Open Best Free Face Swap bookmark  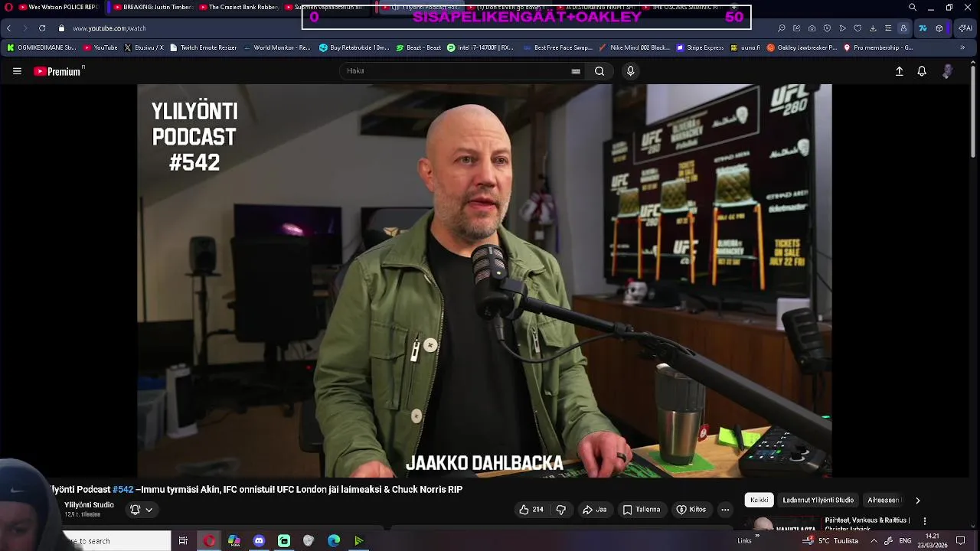pos(558,47)
